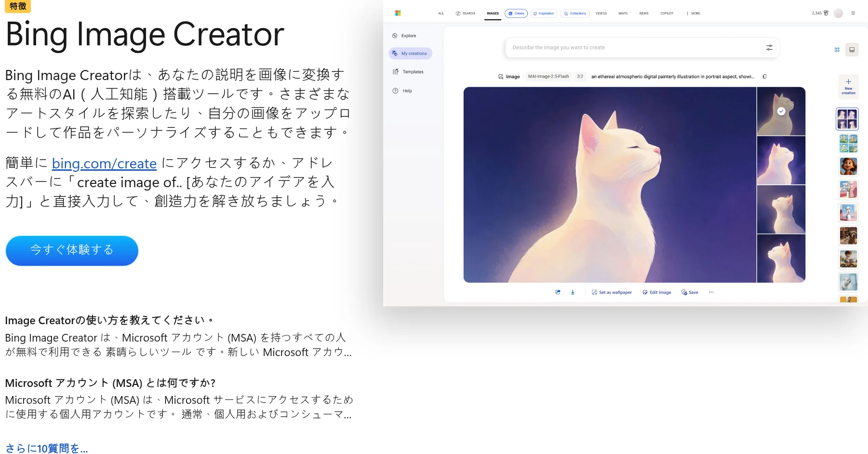Select My creations in the sidebar
Image resolution: width=868 pixels, height=454 pixels.
click(x=410, y=54)
